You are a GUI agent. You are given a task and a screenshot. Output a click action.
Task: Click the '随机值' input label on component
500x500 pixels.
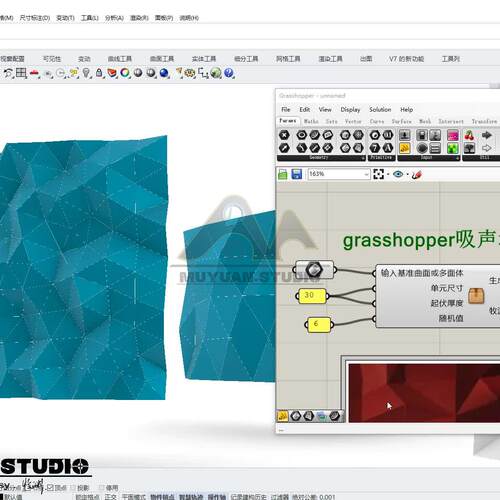click(x=451, y=318)
